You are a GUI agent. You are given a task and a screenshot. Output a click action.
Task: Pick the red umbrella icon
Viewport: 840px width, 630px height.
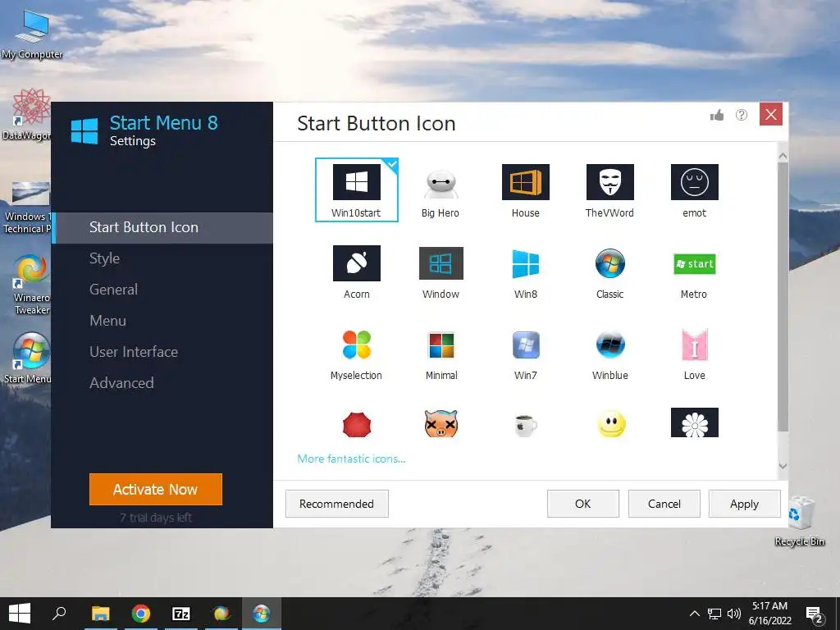(356, 425)
